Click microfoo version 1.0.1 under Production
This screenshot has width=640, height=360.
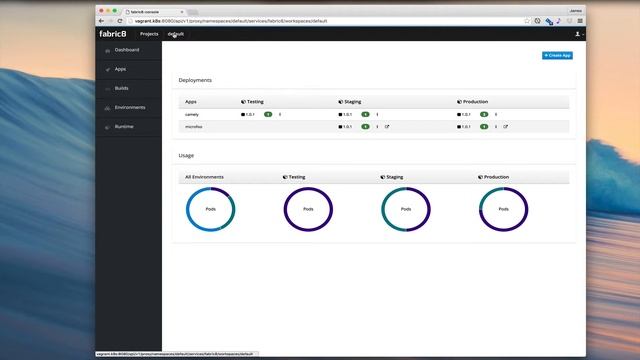(x=464, y=127)
